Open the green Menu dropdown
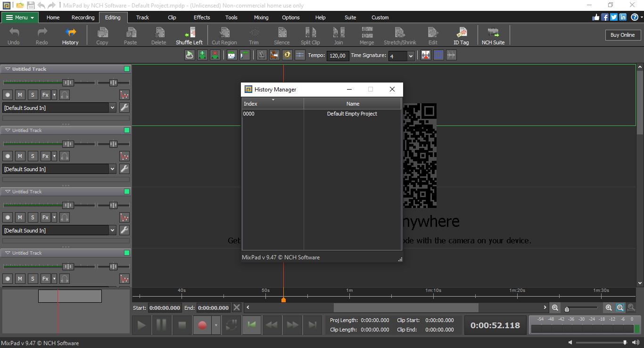Image resolution: width=644 pixels, height=348 pixels. (20, 17)
